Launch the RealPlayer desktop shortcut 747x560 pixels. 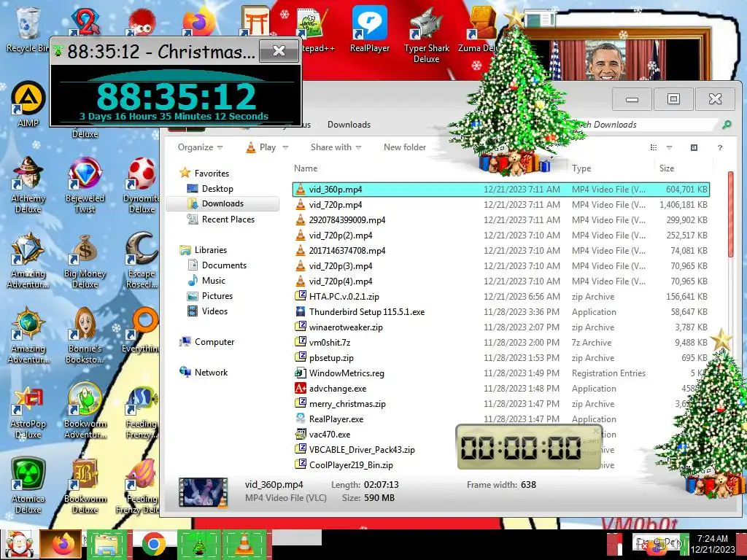pyautogui.click(x=369, y=28)
